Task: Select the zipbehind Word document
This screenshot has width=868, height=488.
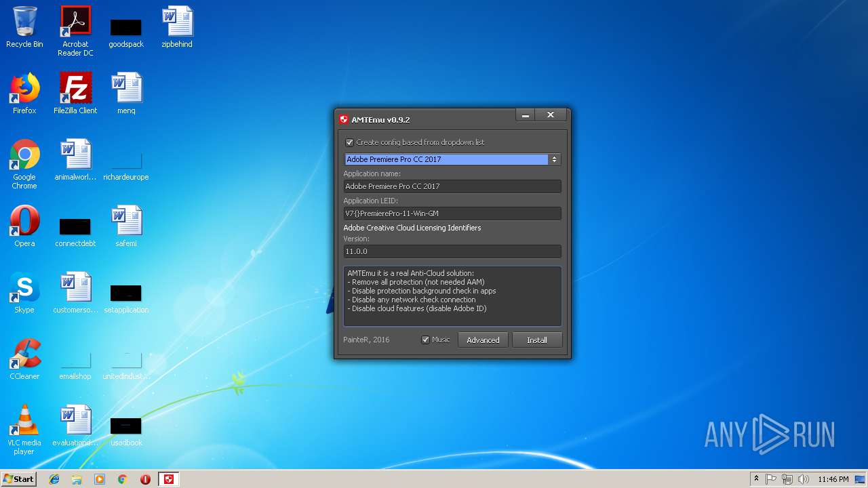Action: pyautogui.click(x=177, y=27)
